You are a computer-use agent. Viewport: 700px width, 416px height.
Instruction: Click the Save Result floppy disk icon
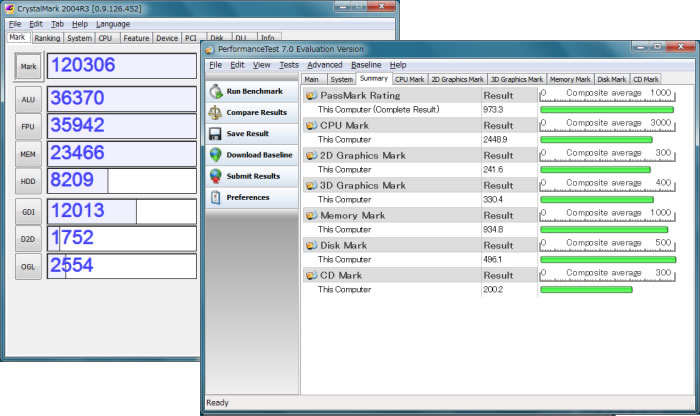click(x=215, y=134)
